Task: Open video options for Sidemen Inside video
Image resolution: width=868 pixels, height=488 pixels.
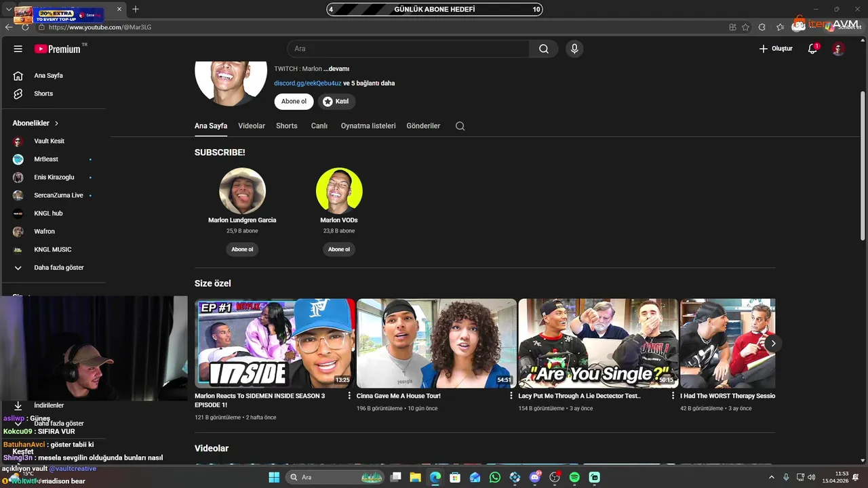Action: 350,396
